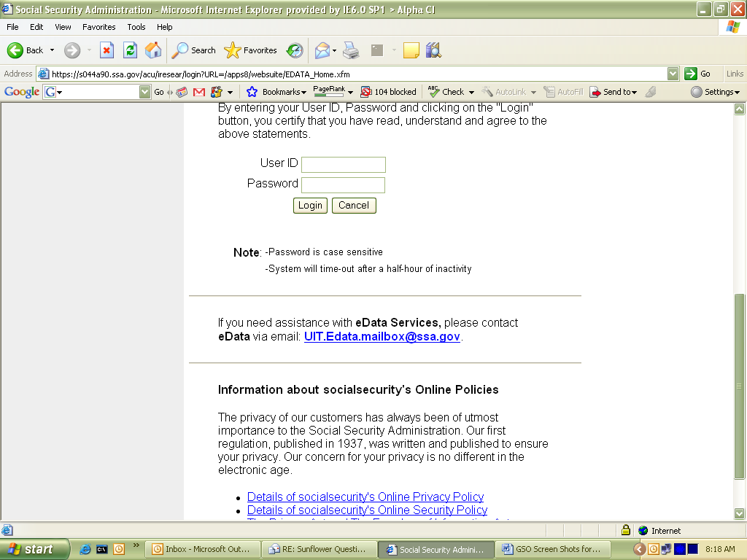Click the Internet zone globe icon
The width and height of the screenshot is (747, 560).
tap(643, 531)
